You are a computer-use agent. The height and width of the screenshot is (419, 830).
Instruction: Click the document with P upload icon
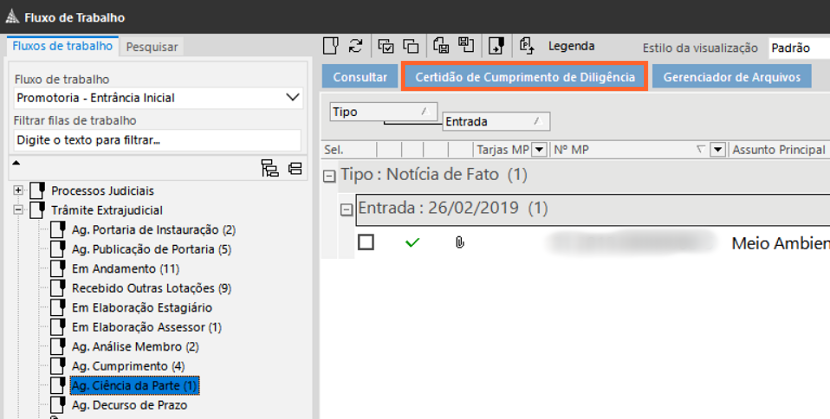point(527,45)
